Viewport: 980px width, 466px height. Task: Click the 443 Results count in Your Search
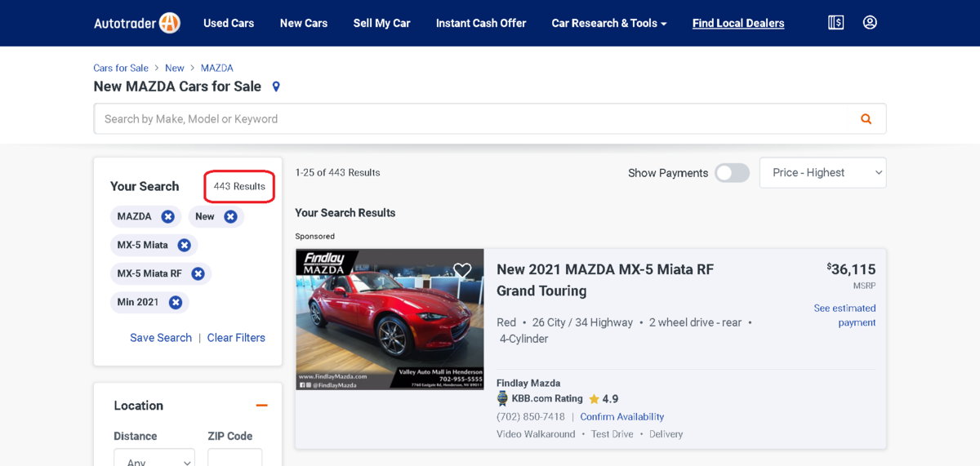239,186
